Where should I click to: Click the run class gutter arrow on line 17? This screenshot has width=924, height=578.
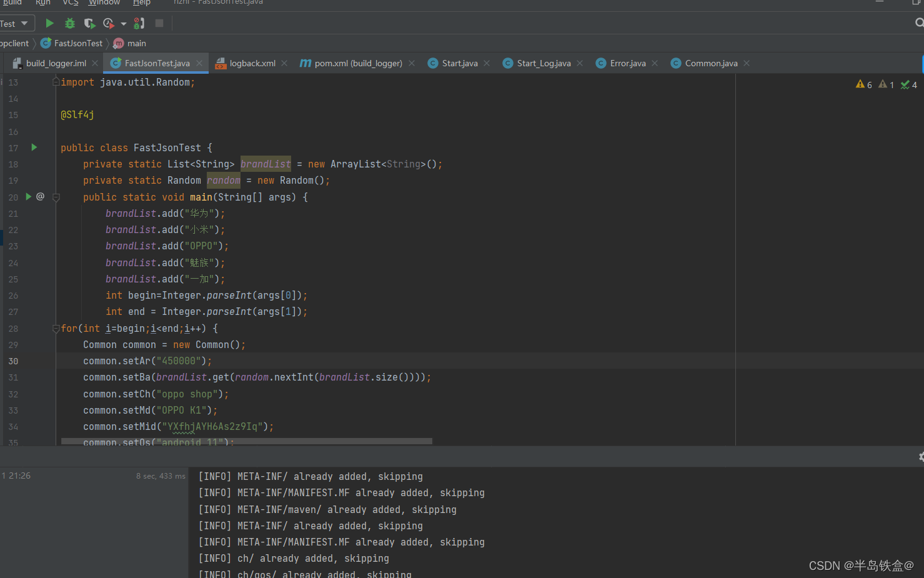point(34,147)
